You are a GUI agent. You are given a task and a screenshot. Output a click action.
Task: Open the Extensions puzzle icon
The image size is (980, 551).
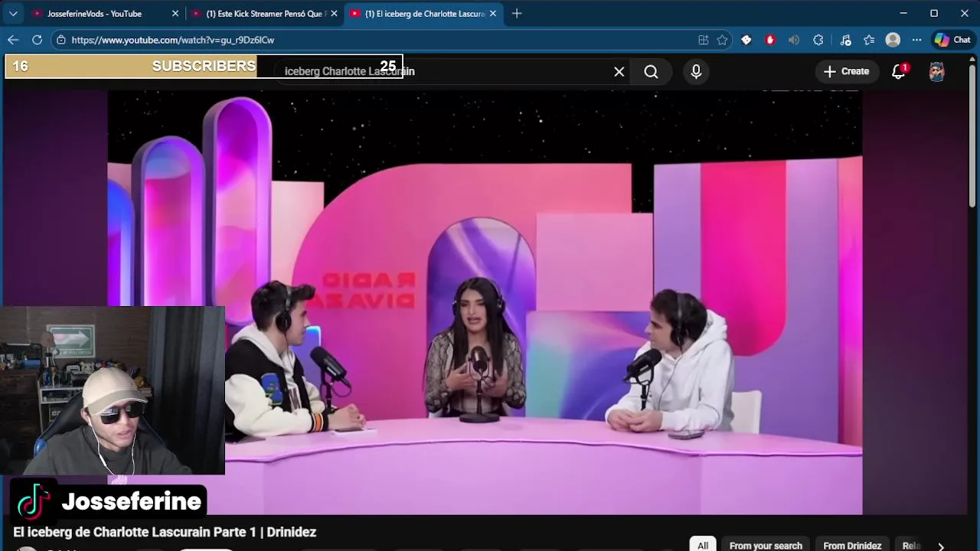coord(818,40)
